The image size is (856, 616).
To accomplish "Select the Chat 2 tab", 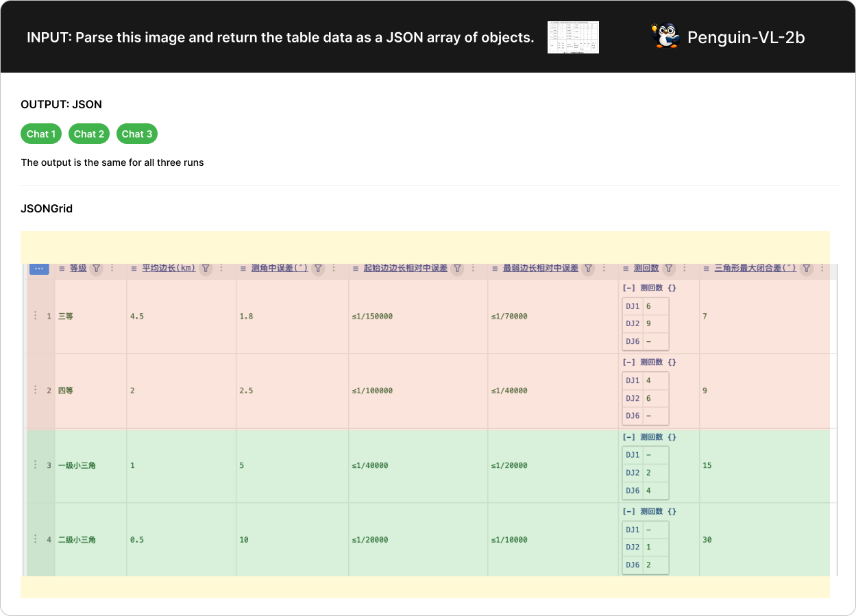I will pos(89,134).
